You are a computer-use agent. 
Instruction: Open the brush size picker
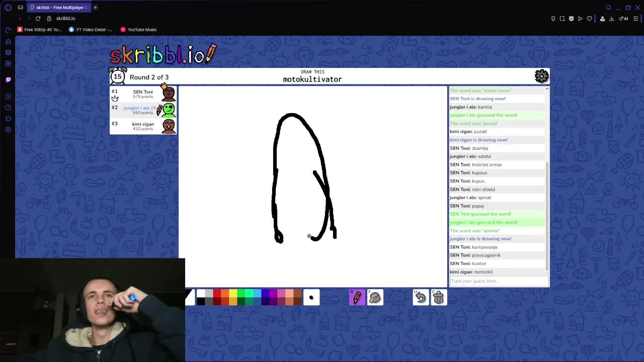[311, 298]
